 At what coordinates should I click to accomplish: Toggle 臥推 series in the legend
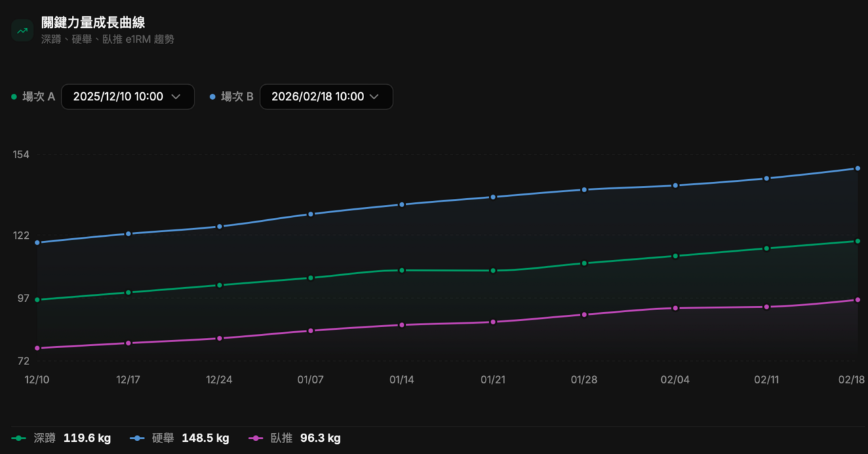(281, 438)
